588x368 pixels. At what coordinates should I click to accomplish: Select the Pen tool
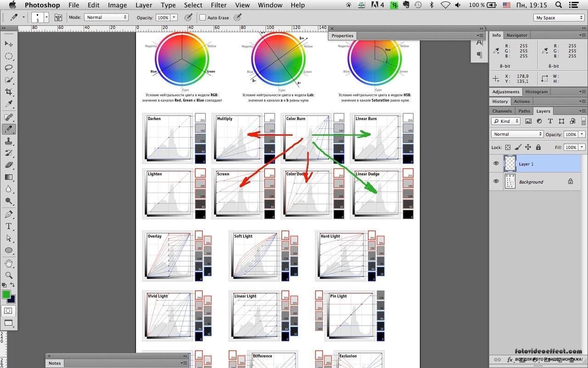pos(9,215)
